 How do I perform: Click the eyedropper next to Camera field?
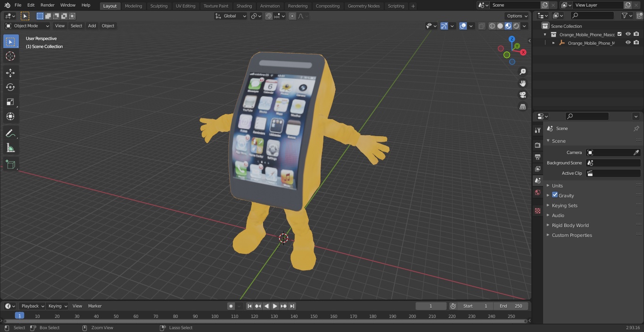click(636, 153)
